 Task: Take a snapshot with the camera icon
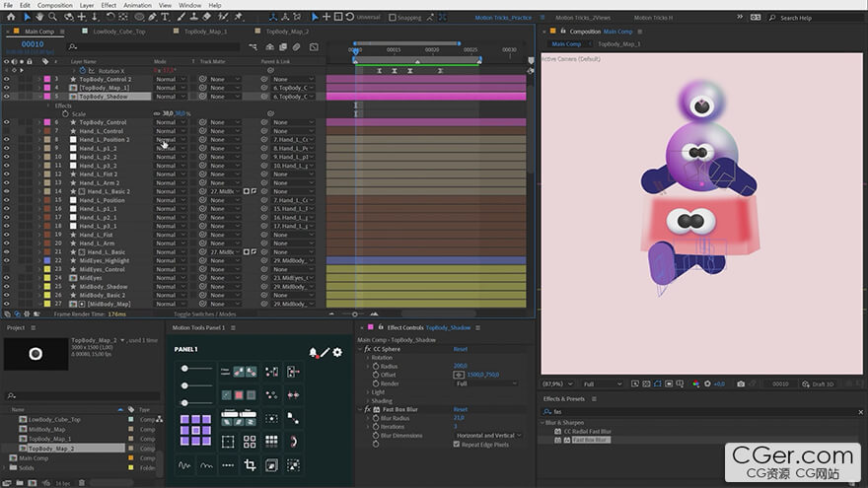pos(741,383)
